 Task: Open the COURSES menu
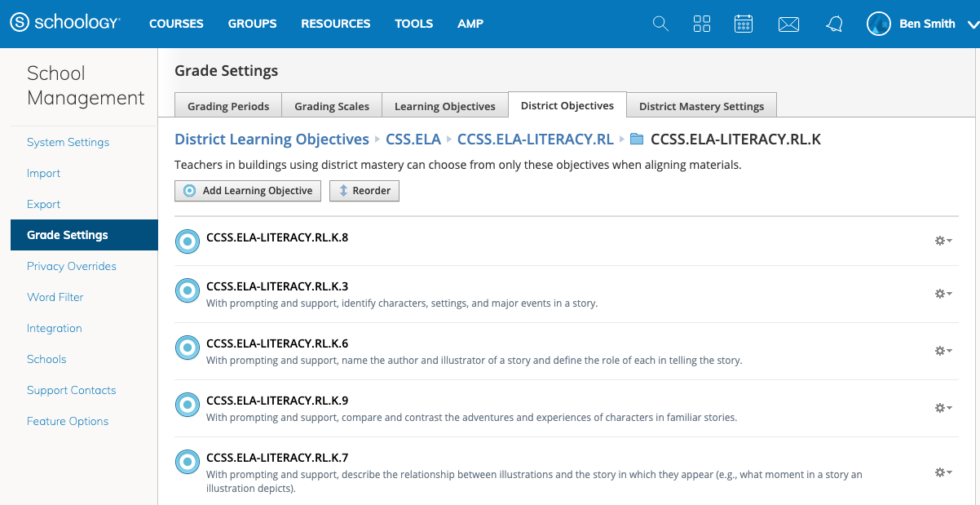pos(176,24)
